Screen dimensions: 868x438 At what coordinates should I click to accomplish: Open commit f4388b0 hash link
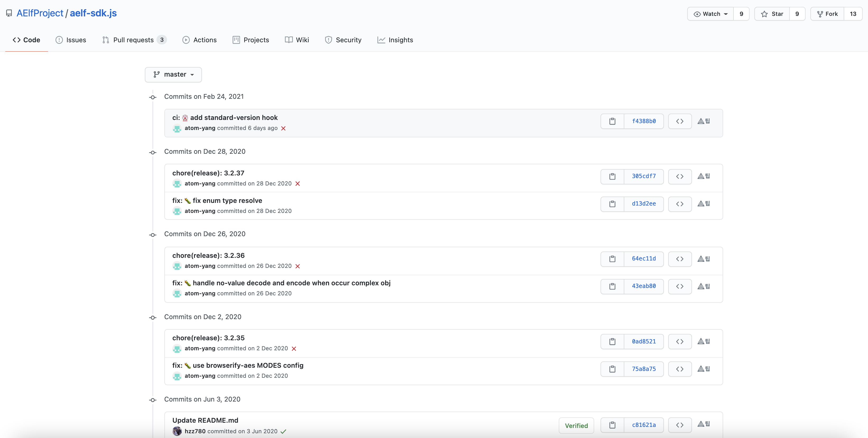pyautogui.click(x=644, y=121)
